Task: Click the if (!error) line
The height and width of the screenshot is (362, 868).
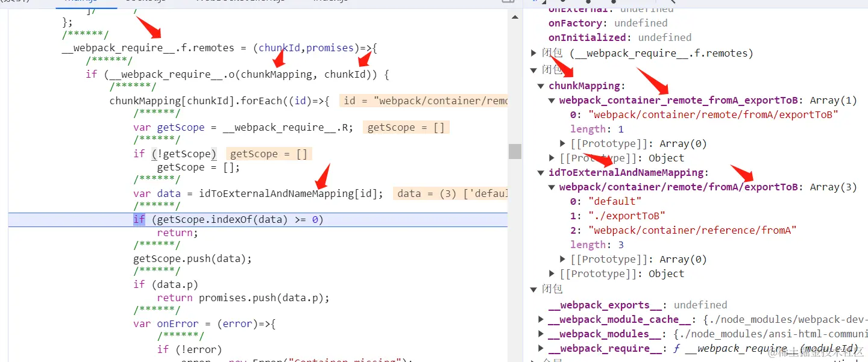Action: (189, 349)
